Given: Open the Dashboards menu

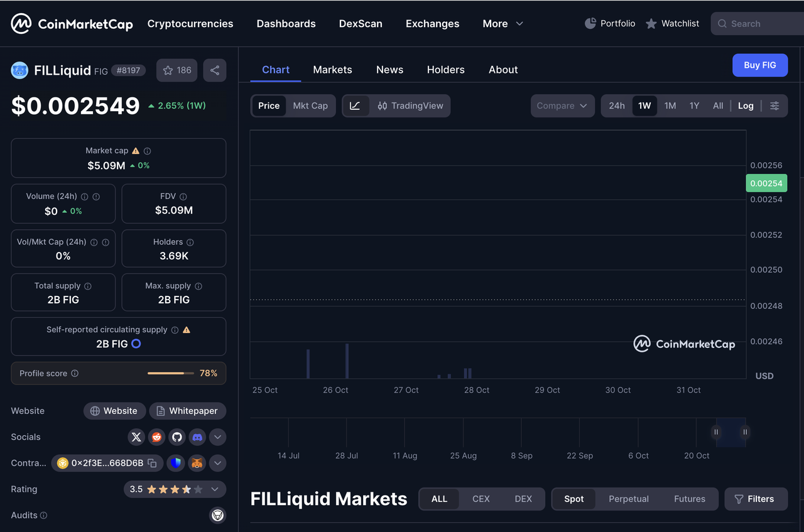Looking at the screenshot, I should pyautogui.click(x=286, y=24).
